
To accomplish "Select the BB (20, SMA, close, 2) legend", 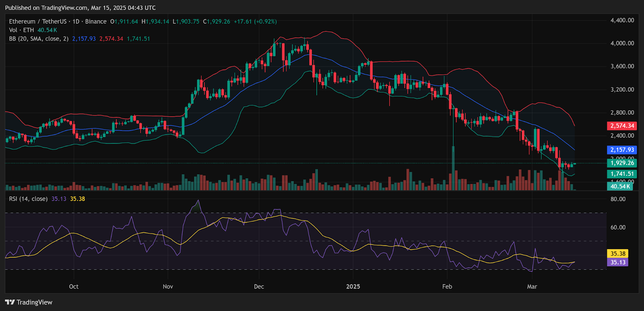I will tap(39, 39).
